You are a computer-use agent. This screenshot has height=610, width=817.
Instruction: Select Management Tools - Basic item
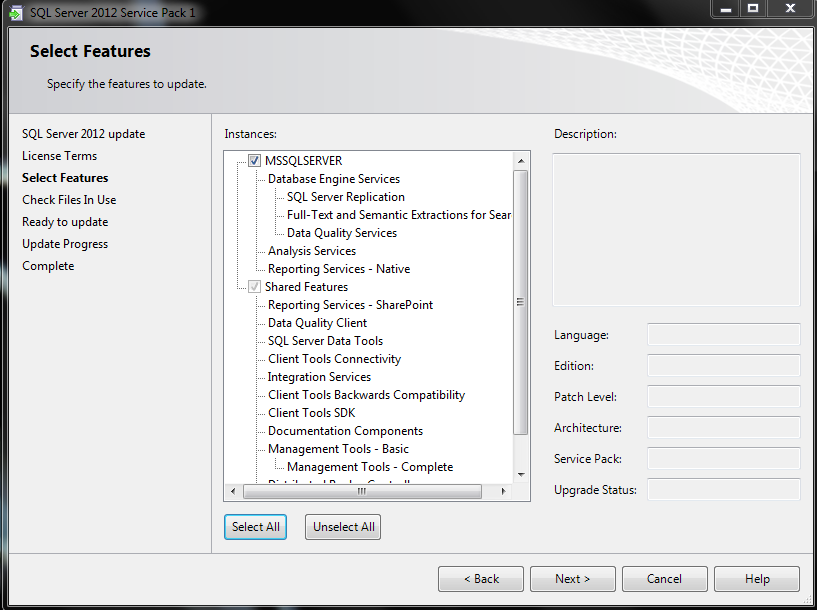tap(338, 449)
